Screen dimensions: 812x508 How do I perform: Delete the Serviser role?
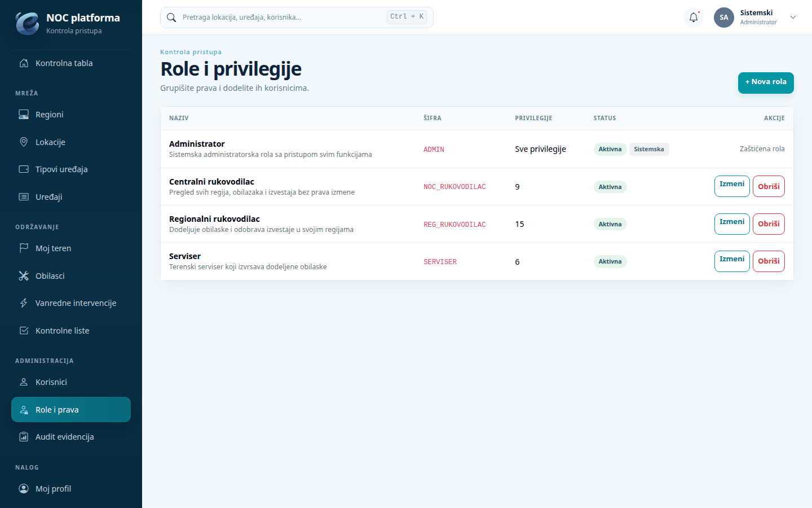769,261
